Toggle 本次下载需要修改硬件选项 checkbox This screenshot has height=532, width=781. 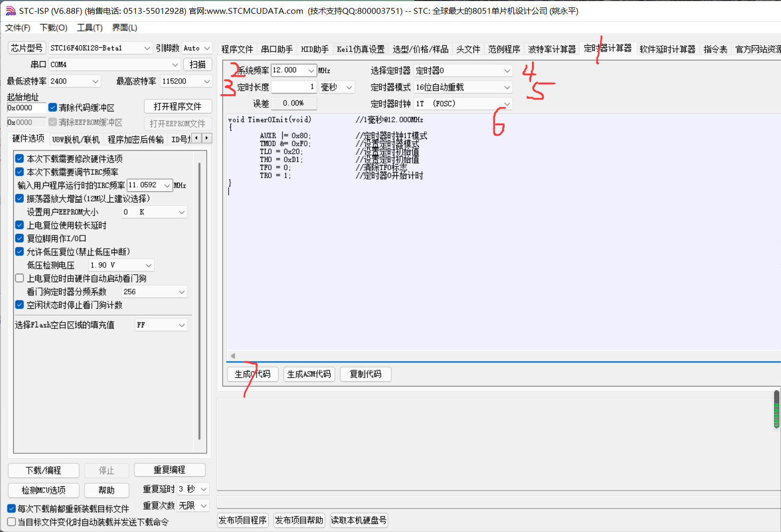point(20,158)
